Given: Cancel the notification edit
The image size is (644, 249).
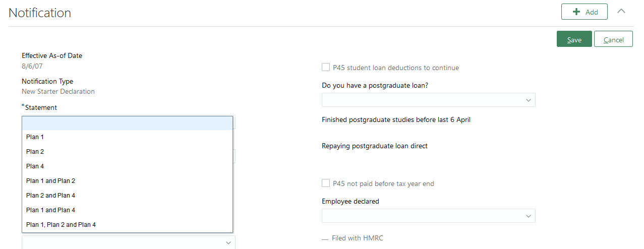Looking at the screenshot, I should click(x=613, y=39).
